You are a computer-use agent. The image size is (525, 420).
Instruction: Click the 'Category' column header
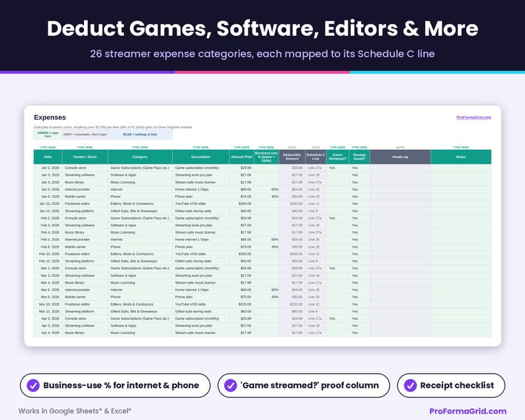coord(140,157)
